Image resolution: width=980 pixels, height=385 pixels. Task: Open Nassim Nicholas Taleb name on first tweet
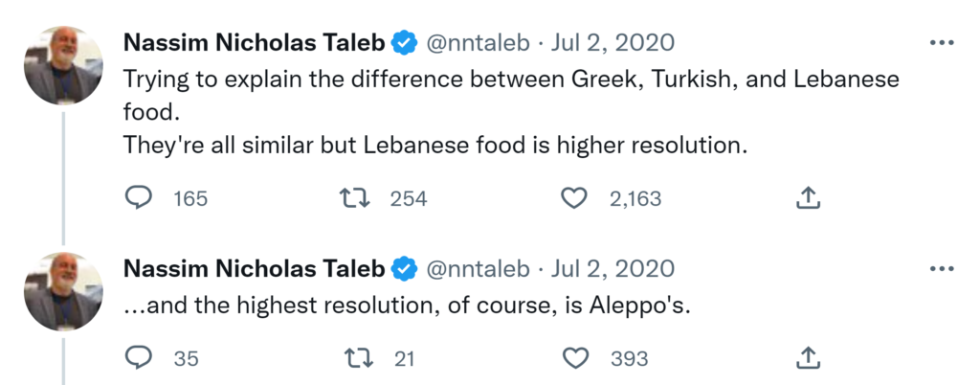[255, 43]
